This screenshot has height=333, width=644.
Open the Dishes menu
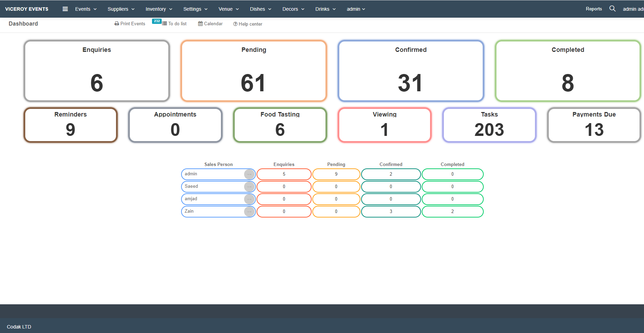(260, 9)
